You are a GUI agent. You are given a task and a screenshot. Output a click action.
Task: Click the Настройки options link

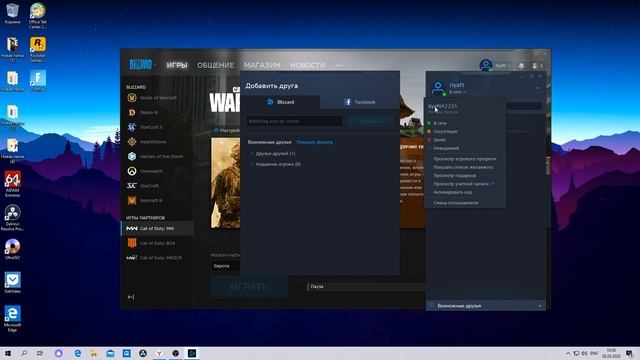point(227,130)
